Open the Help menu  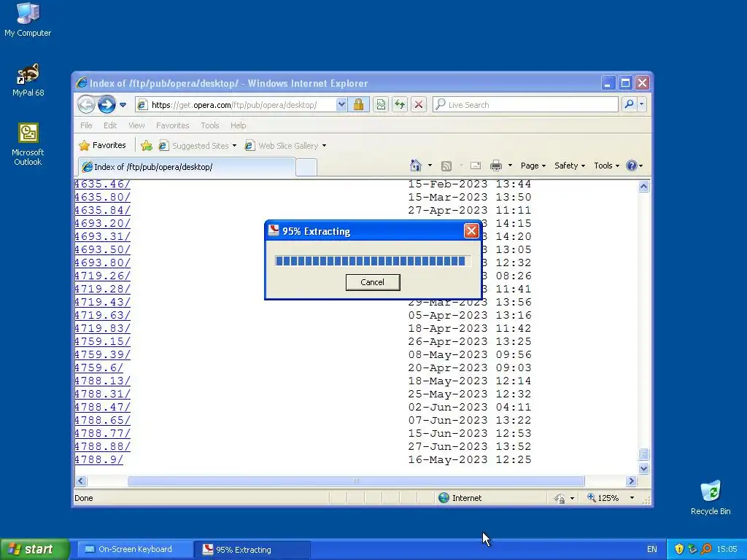239,125
